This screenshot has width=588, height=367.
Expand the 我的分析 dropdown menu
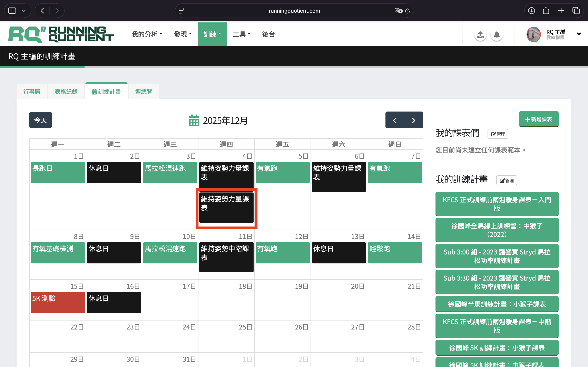click(x=147, y=34)
